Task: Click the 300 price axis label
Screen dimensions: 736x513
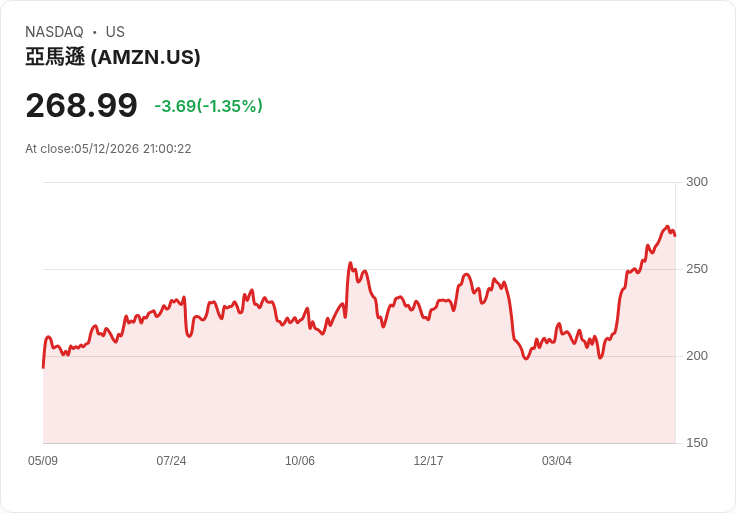Action: tap(697, 182)
